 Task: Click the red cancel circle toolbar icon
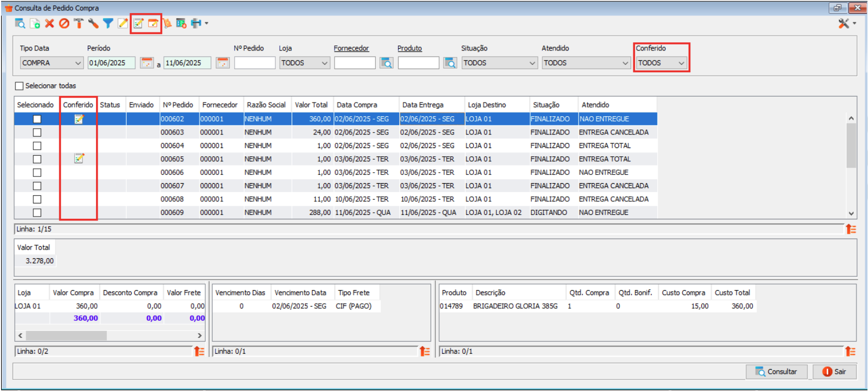coord(64,24)
